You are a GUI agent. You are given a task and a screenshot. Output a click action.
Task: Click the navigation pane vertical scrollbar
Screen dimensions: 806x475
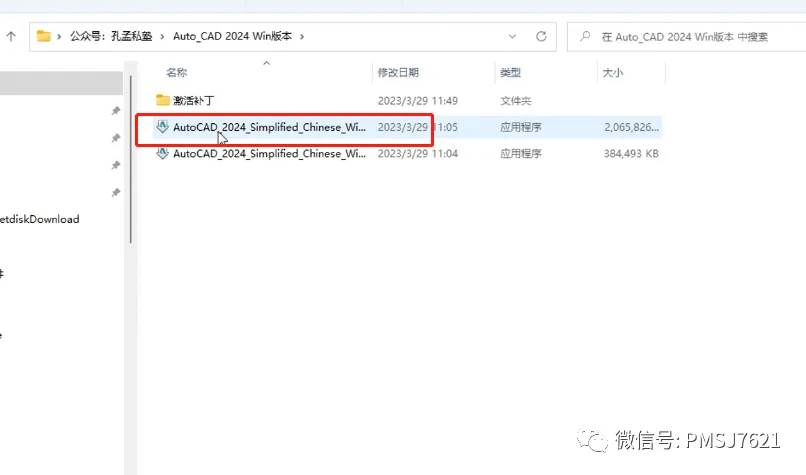point(131,159)
